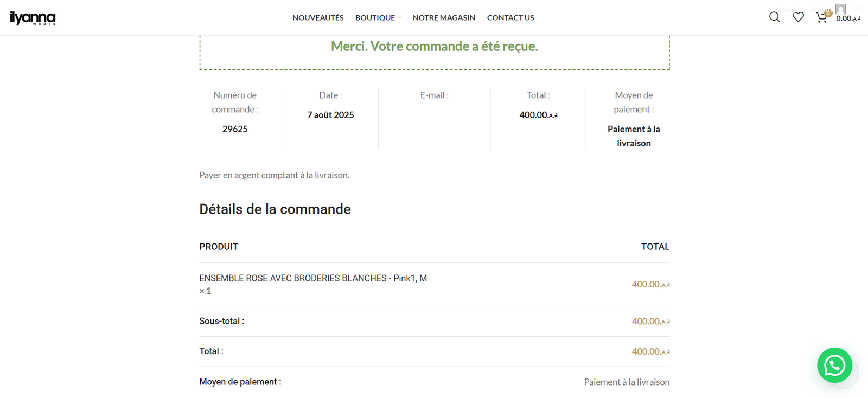Open the Ensemble Rose Avec Broderies Blanches product
Image resolution: width=868 pixels, height=398 pixels.
(x=293, y=278)
